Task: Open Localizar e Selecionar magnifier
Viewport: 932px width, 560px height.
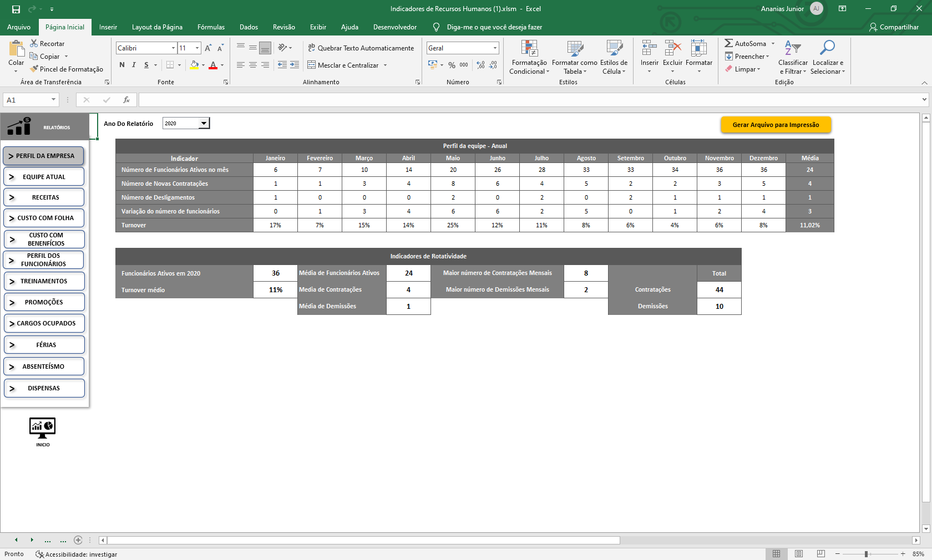Action: tap(827, 49)
